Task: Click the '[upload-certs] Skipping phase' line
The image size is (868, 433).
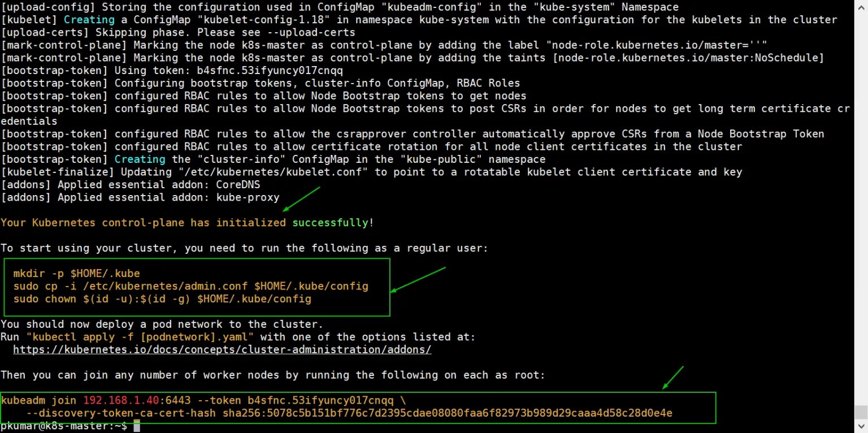Action: (178, 32)
